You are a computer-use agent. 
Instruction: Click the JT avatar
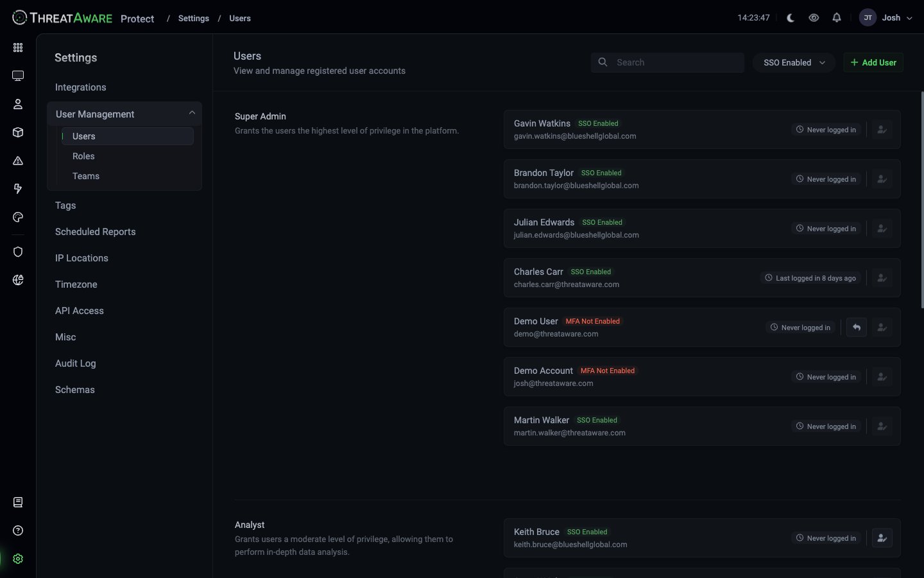pyautogui.click(x=868, y=18)
